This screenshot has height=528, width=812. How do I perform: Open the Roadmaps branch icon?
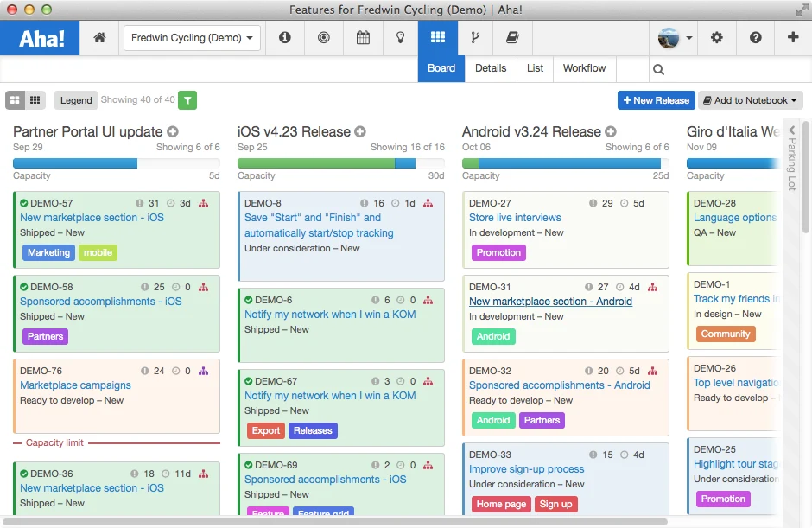pos(475,37)
